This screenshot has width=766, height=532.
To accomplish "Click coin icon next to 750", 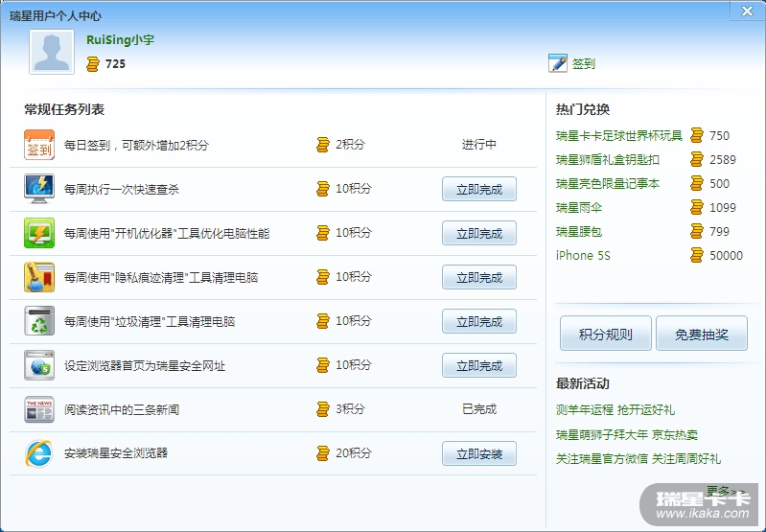I will coord(697,135).
